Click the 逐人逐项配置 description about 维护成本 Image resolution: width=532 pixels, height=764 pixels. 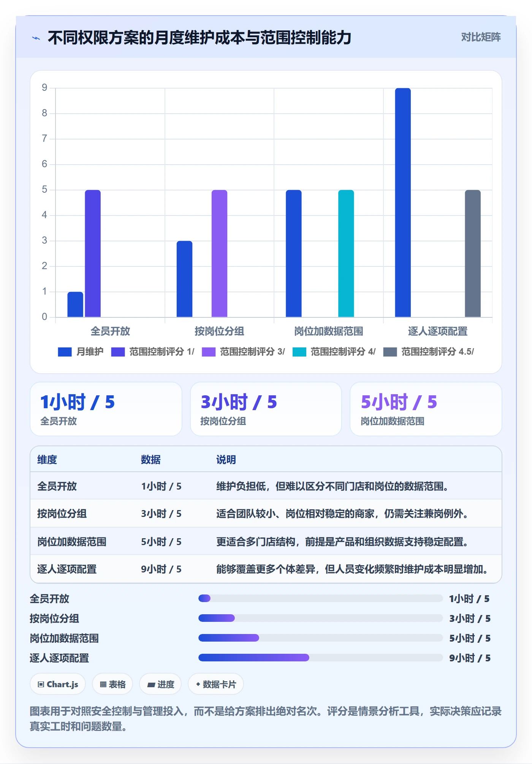(x=353, y=569)
